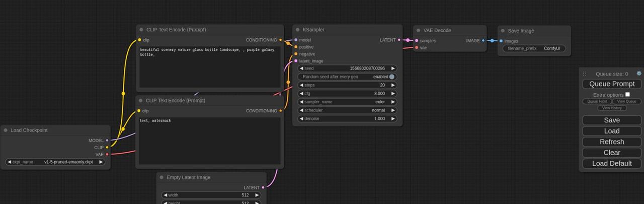Click the Queue Prompt button
This screenshot has height=204, width=644.
(x=612, y=84)
